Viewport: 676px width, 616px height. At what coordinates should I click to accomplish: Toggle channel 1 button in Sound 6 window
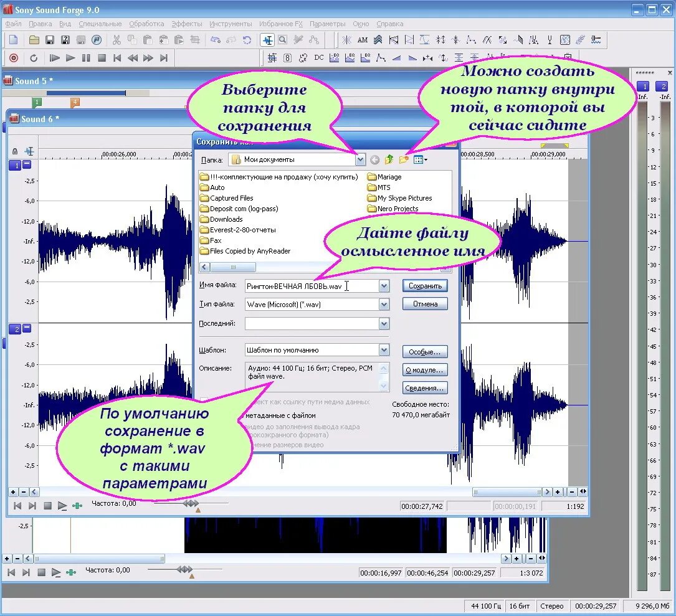15,165
